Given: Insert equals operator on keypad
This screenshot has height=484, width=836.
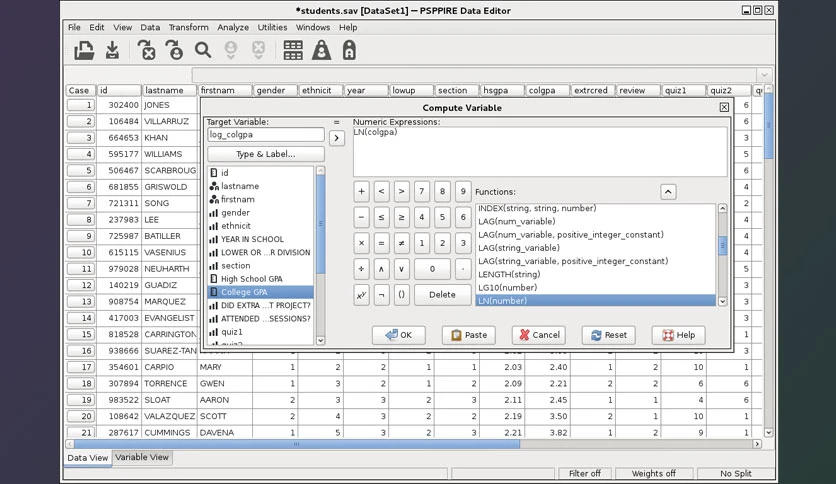Looking at the screenshot, I should coord(381,243).
